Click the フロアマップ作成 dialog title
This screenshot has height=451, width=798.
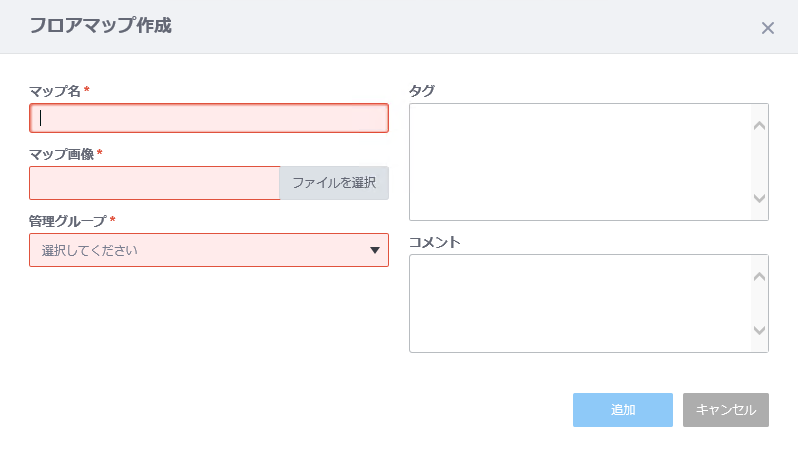pyautogui.click(x=101, y=25)
